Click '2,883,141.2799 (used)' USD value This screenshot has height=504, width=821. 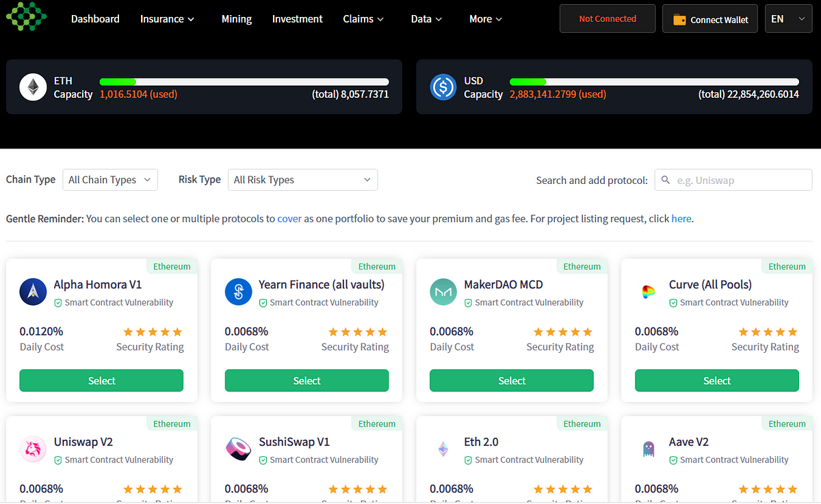tap(558, 94)
